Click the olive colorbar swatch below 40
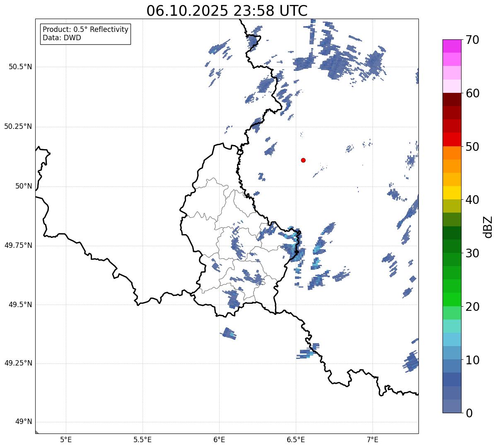Screen dimensions: 498x448 pos(452,206)
